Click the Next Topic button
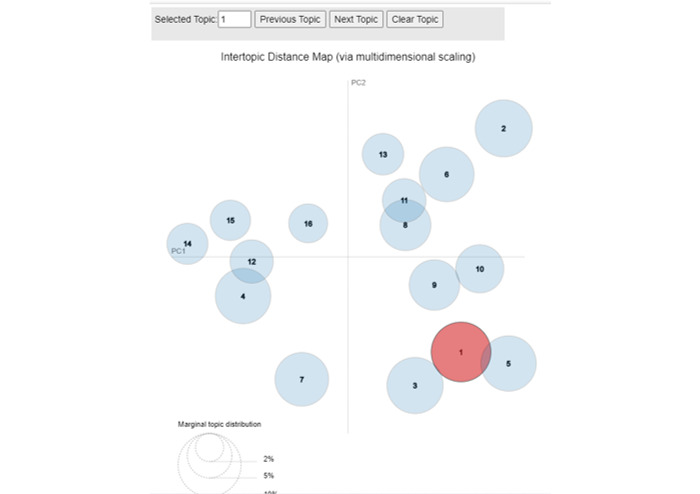700x494 pixels. click(x=356, y=19)
